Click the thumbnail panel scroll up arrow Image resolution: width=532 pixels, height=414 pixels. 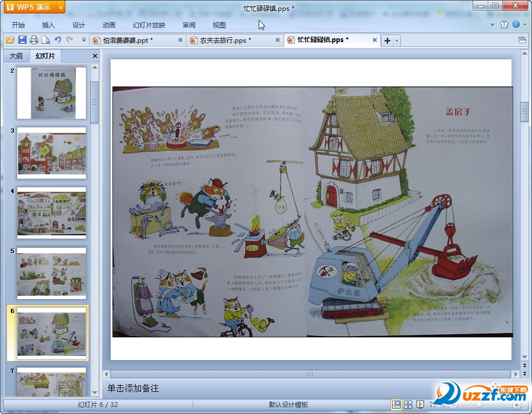(x=95, y=67)
